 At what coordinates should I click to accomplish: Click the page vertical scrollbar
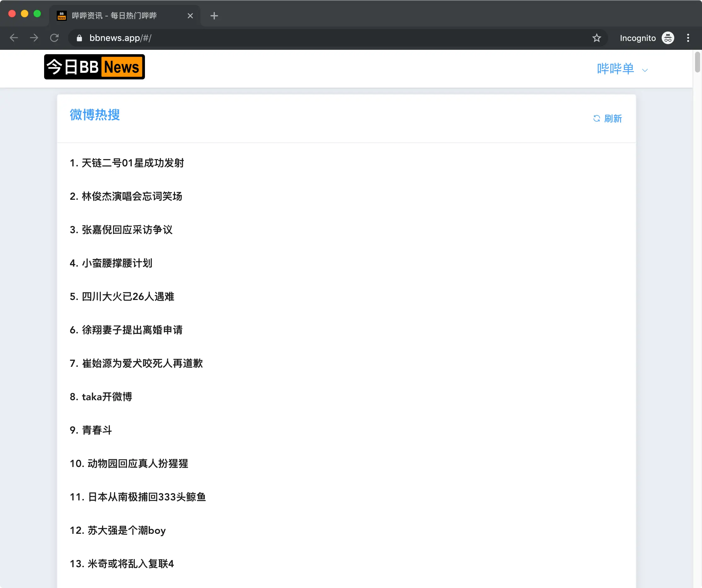[697, 62]
